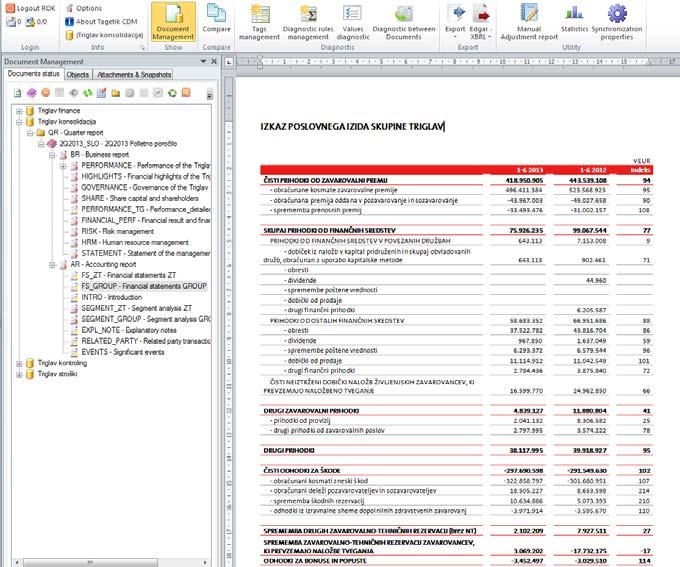680x567 pixels.
Task: Click the yellow folder toolbar icon
Action: 115,93
